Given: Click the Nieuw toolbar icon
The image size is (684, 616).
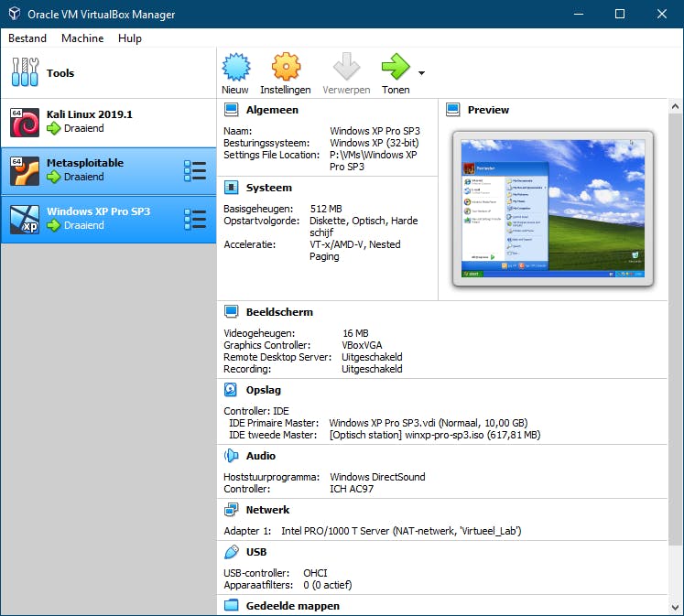Looking at the screenshot, I should click(235, 68).
